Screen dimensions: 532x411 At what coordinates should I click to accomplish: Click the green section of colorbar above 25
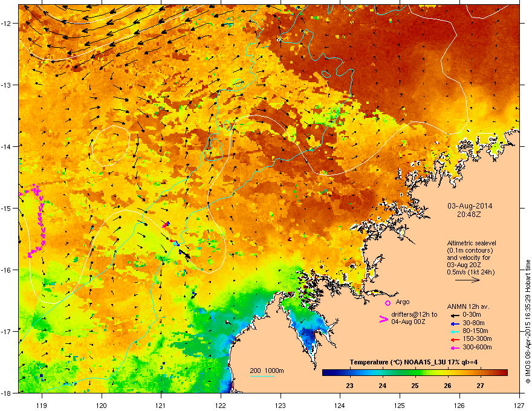tap(415, 373)
